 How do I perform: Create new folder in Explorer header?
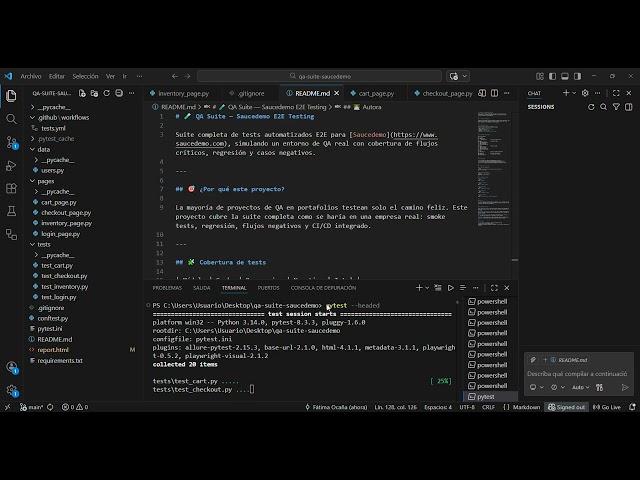pos(94,93)
